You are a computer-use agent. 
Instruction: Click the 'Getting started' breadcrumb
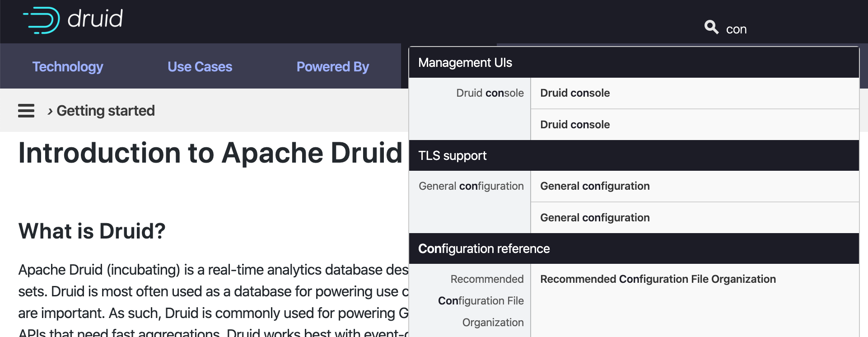click(x=106, y=111)
